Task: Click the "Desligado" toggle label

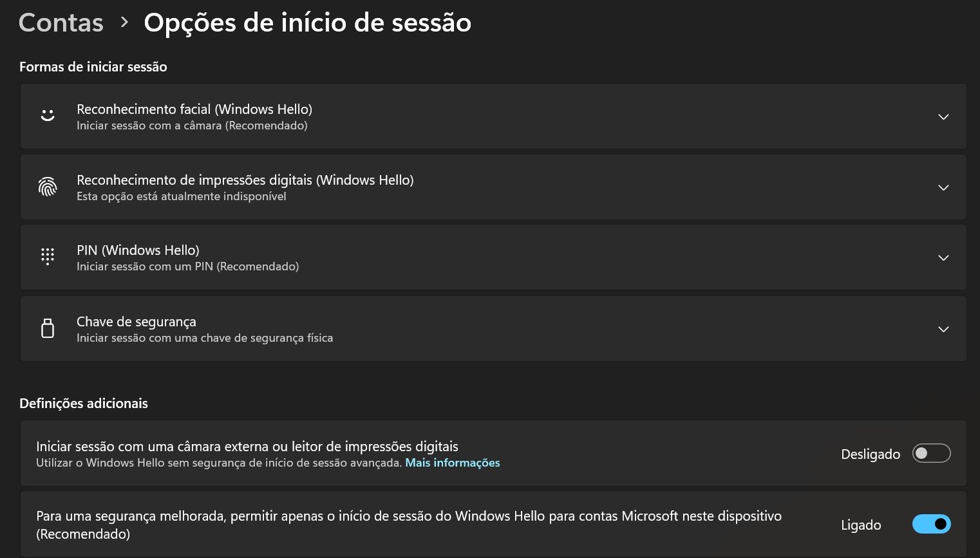Action: 870,454
